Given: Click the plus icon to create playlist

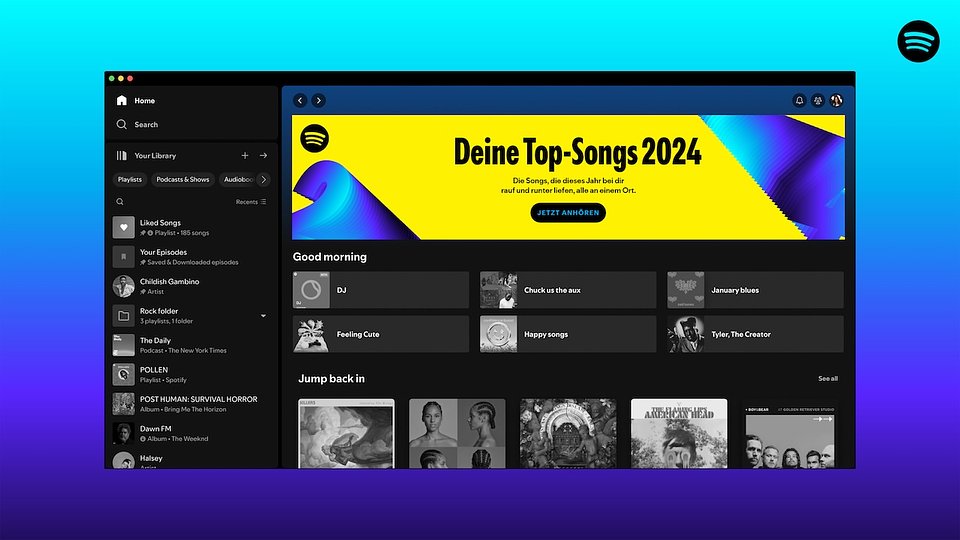Looking at the screenshot, I should (x=245, y=156).
